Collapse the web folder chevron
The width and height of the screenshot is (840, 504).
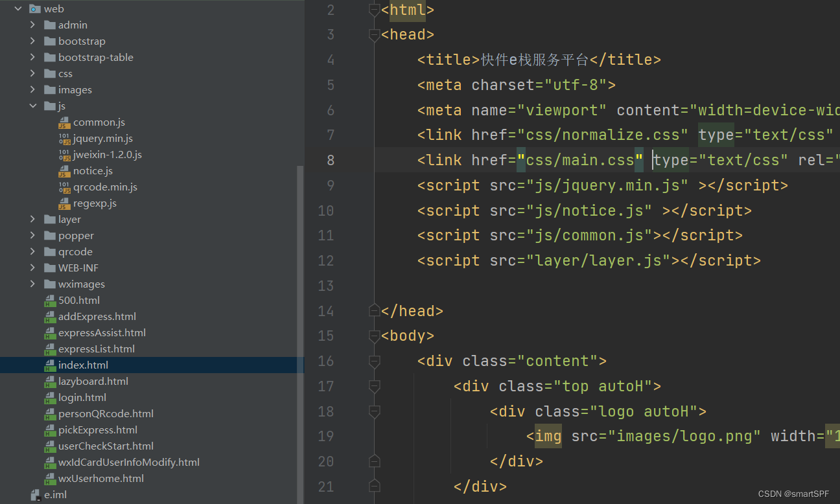pos(18,9)
